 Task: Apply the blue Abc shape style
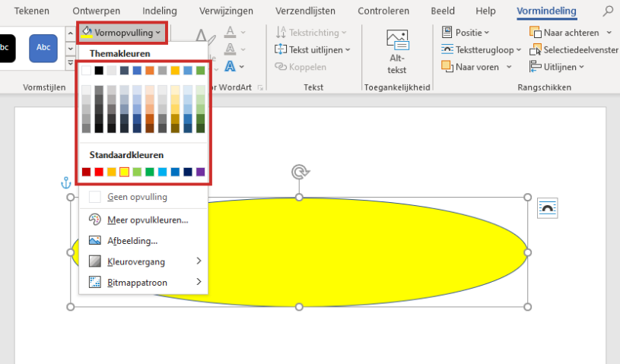tap(43, 48)
